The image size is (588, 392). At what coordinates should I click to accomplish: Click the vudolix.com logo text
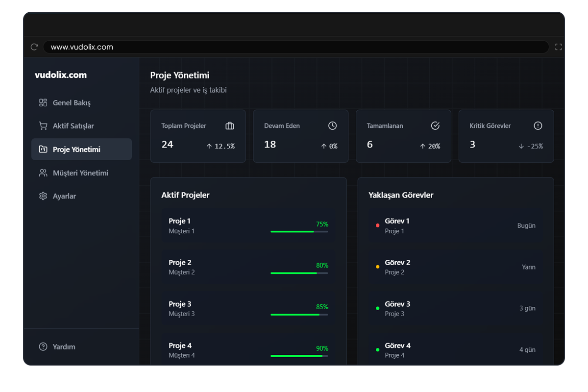61,75
